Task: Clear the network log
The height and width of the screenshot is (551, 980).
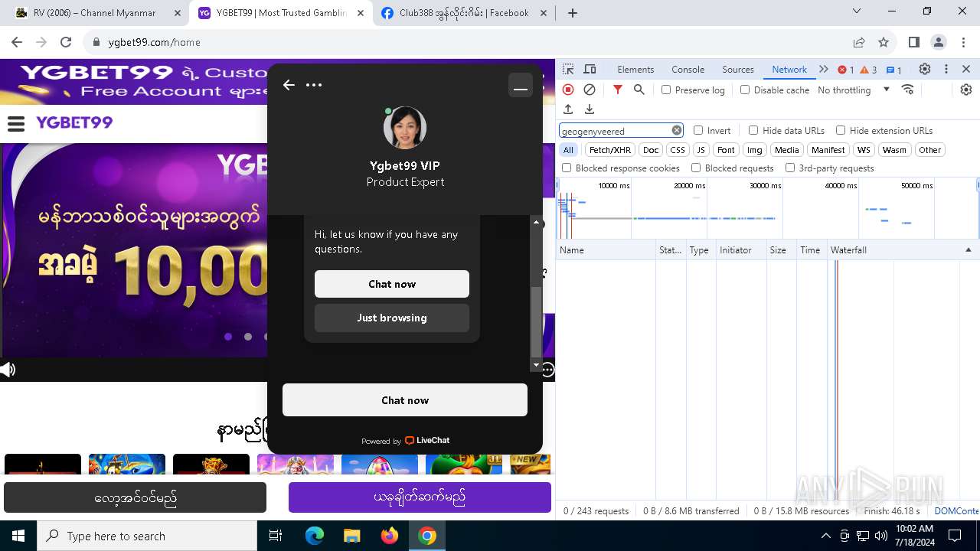Action: [x=590, y=90]
